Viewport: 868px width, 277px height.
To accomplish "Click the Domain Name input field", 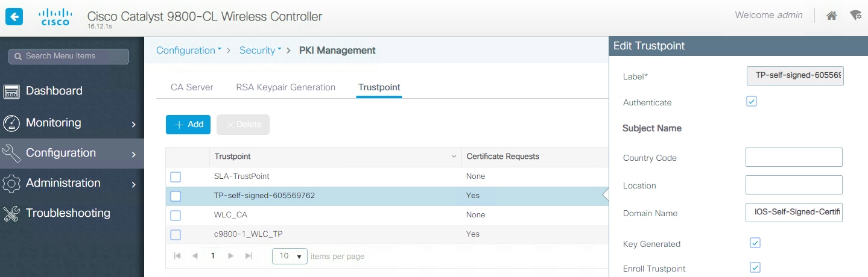I will 794,213.
